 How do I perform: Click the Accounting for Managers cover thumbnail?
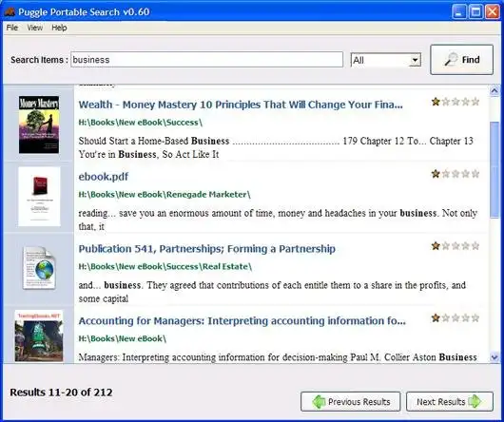[39, 336]
